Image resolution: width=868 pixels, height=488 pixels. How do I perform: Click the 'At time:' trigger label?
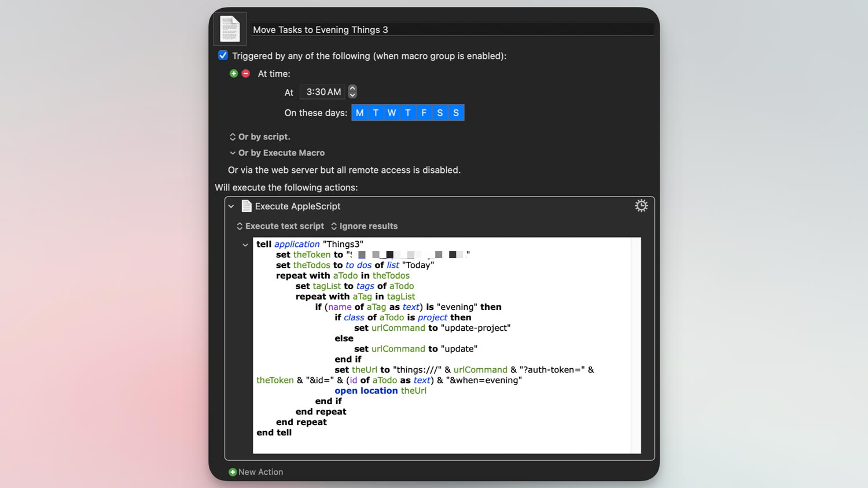click(274, 74)
